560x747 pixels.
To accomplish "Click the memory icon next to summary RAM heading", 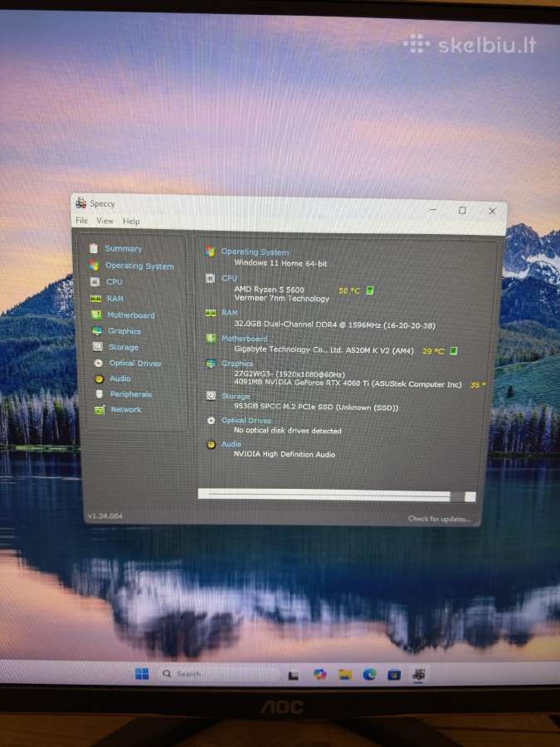I will 211,313.
